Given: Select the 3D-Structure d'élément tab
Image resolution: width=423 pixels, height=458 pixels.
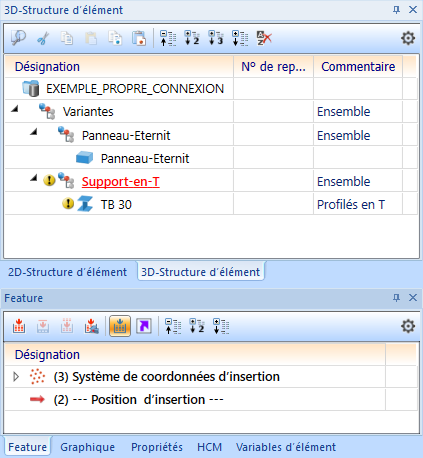Looking at the screenshot, I should (201, 272).
